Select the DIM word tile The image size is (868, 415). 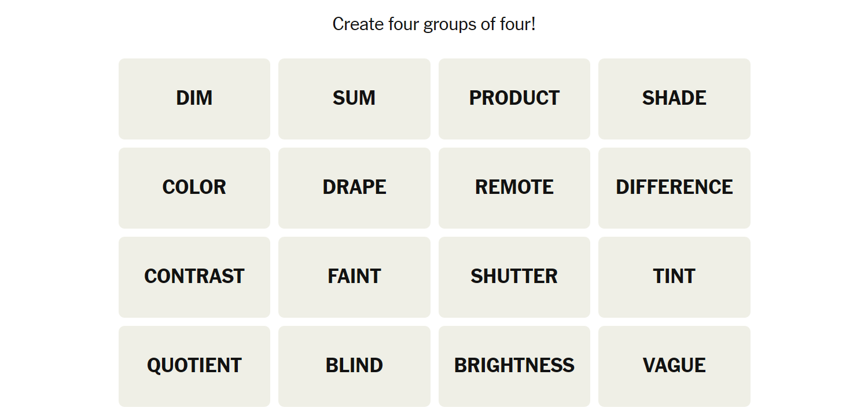coord(194,98)
